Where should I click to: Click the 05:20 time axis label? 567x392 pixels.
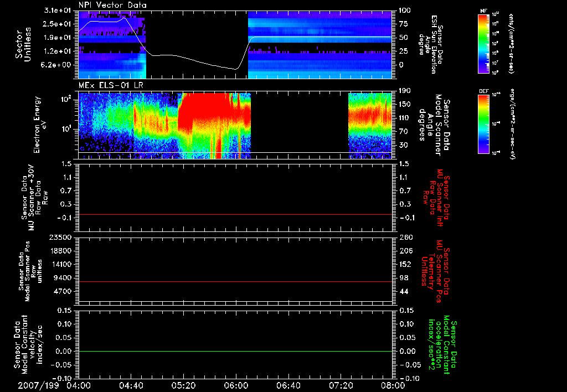point(183,385)
